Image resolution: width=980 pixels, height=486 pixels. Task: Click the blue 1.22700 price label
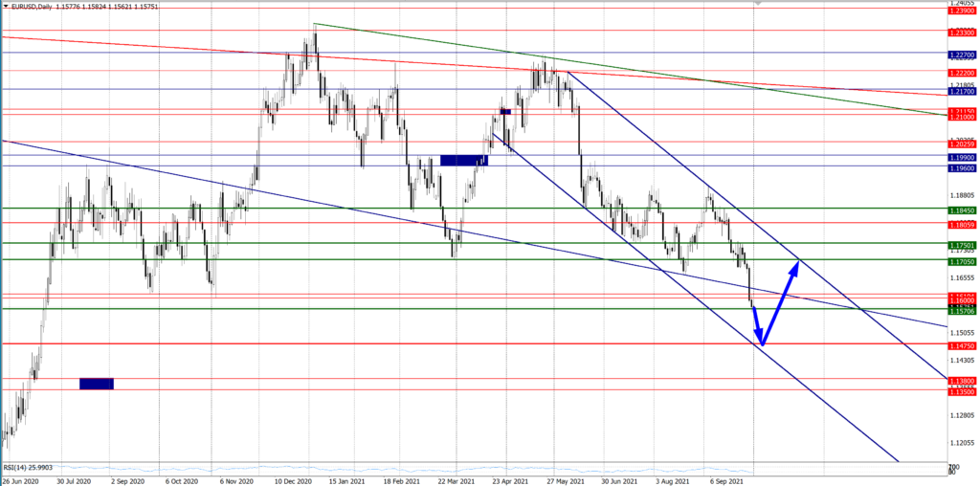point(962,54)
